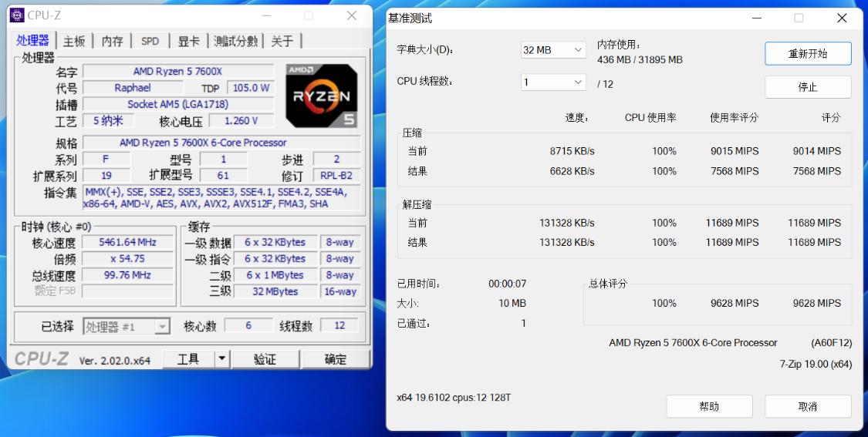This screenshot has width=868, height=437.
Task: Click the TDP value 105.0 W
Action: tap(252, 88)
